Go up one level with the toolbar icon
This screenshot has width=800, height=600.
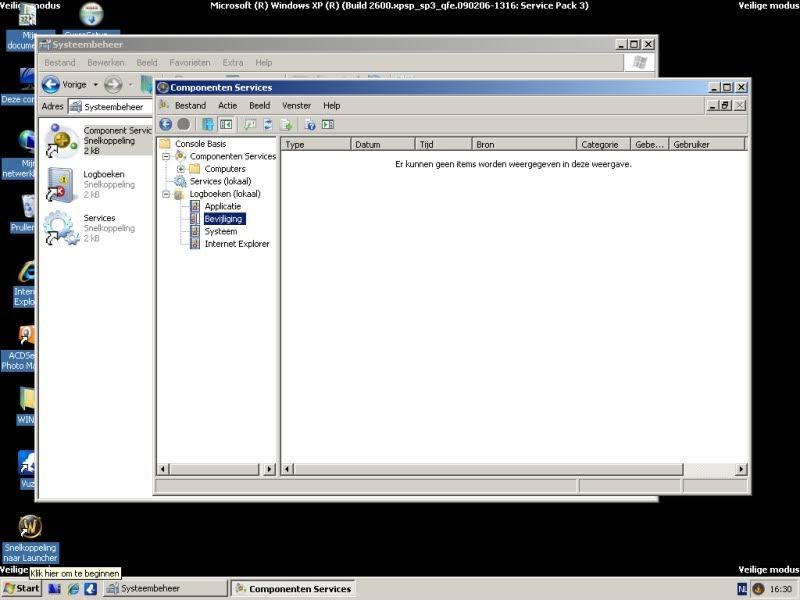pos(207,124)
